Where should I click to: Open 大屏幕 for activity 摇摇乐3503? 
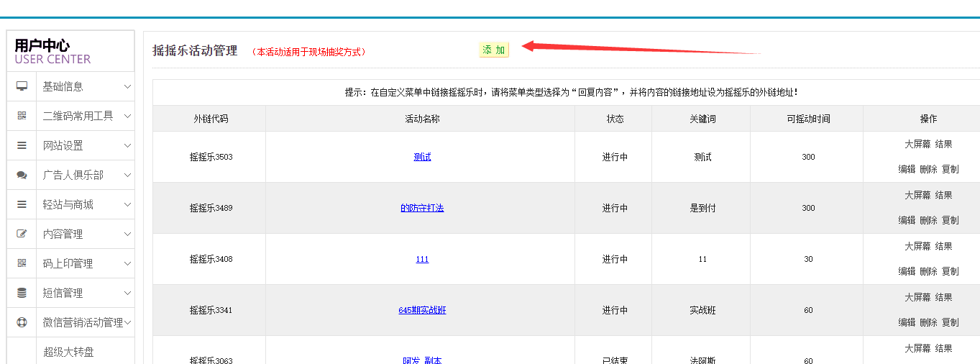click(917, 144)
